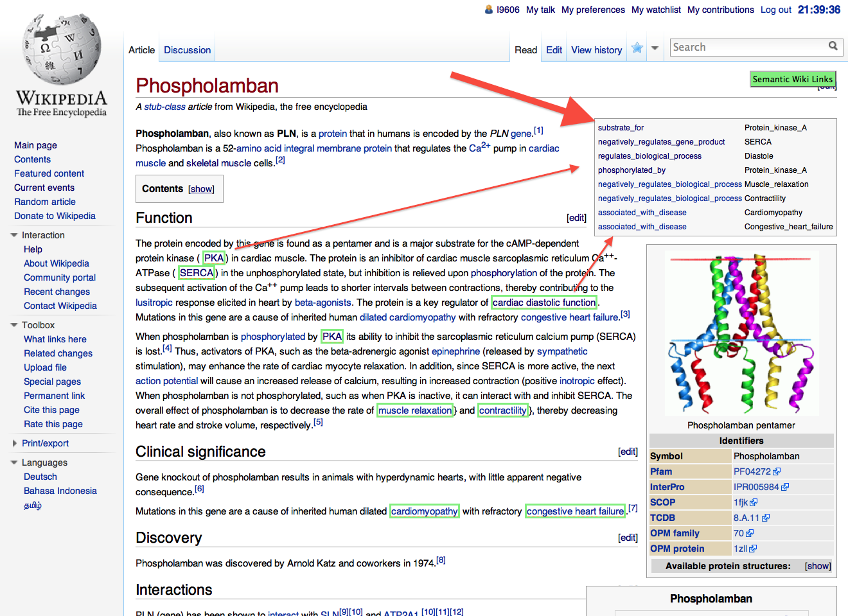Open My preferences
Viewport: 848px width, 616px height.
click(x=593, y=10)
